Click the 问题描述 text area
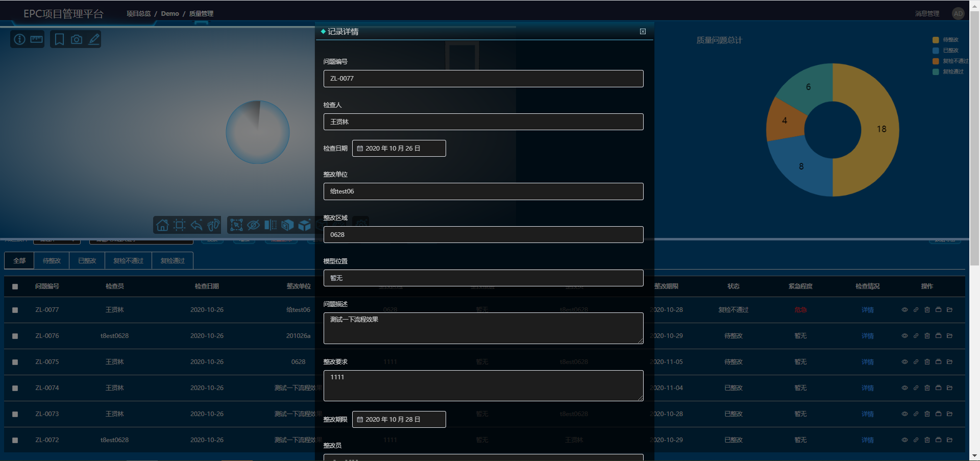This screenshot has height=461, width=980. coord(483,328)
